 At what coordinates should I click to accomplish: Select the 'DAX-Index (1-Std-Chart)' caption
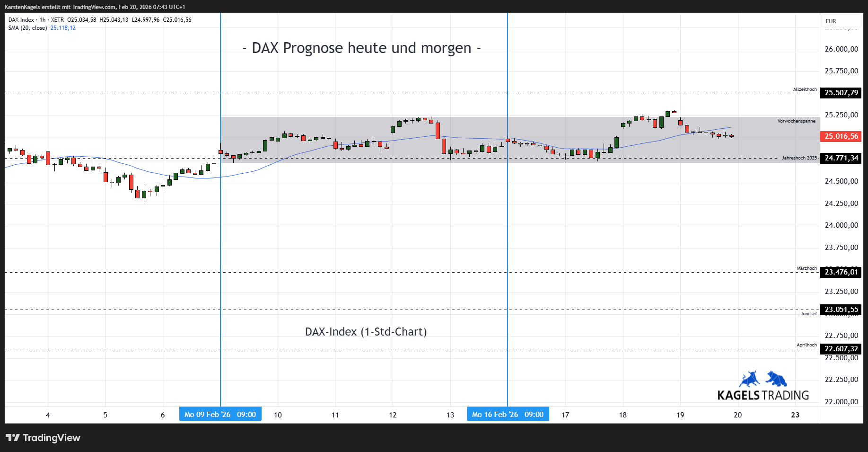click(366, 332)
